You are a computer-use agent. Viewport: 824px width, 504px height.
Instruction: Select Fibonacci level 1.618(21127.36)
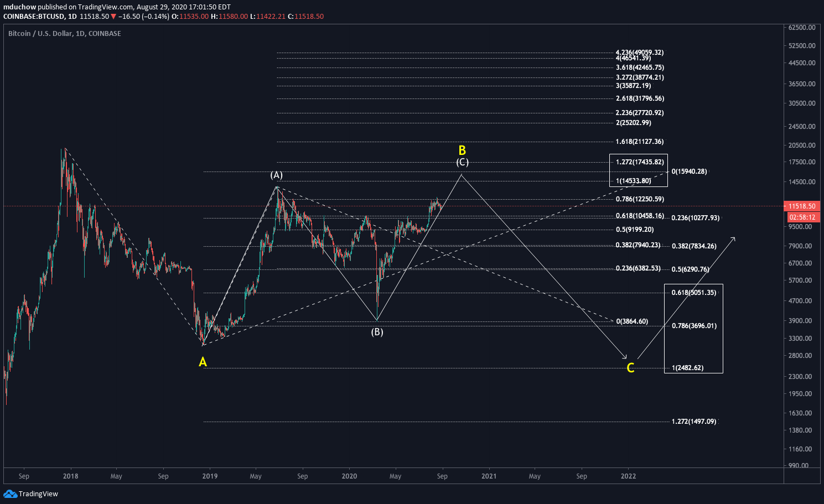[x=640, y=142]
